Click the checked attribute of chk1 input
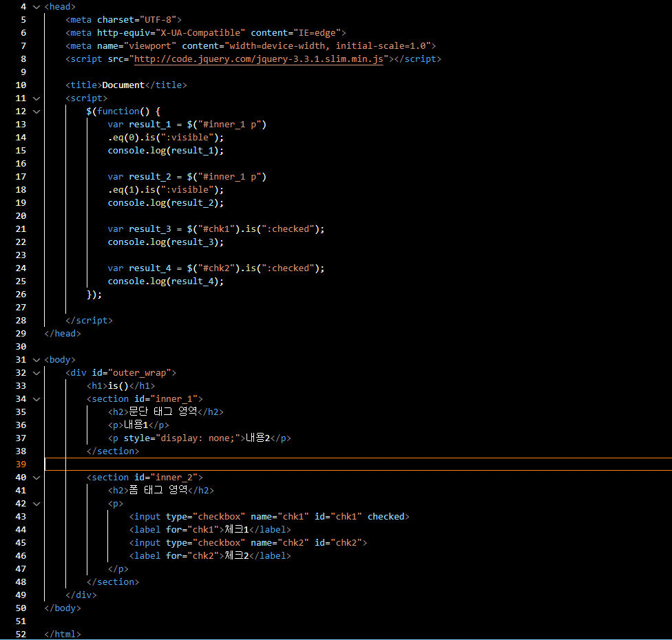The height and width of the screenshot is (640, 672). [386, 517]
